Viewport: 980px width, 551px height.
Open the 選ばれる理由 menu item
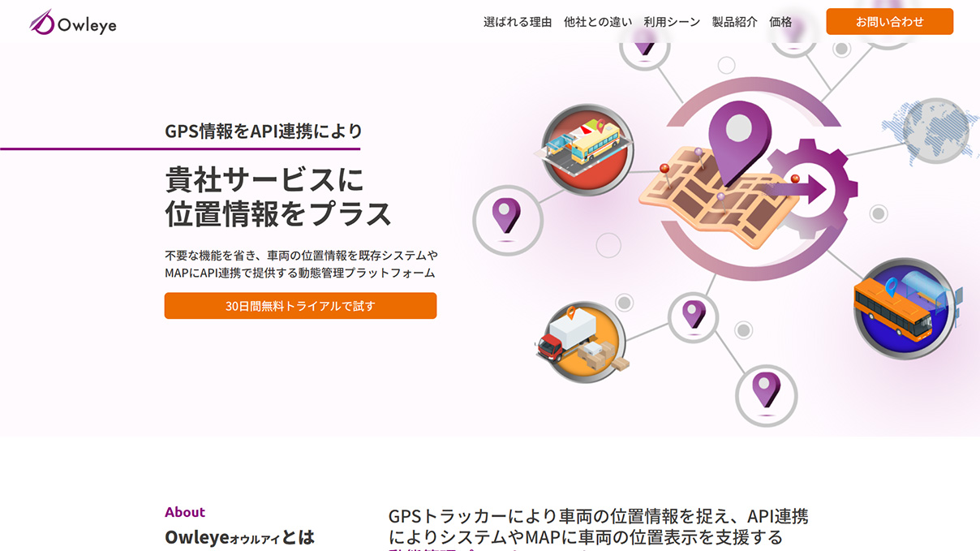pos(518,22)
